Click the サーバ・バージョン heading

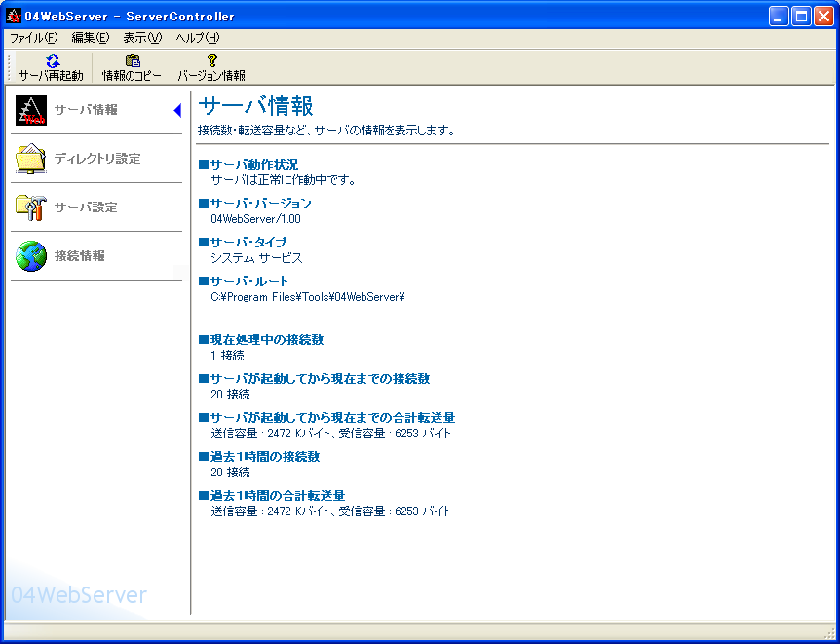point(255,203)
